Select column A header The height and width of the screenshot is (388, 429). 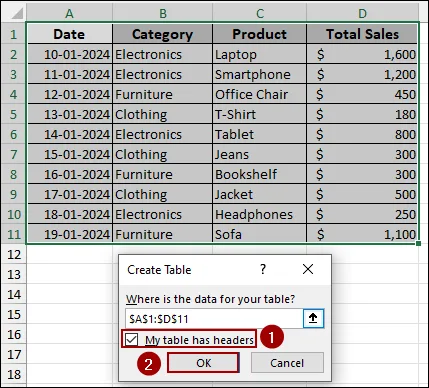69,13
